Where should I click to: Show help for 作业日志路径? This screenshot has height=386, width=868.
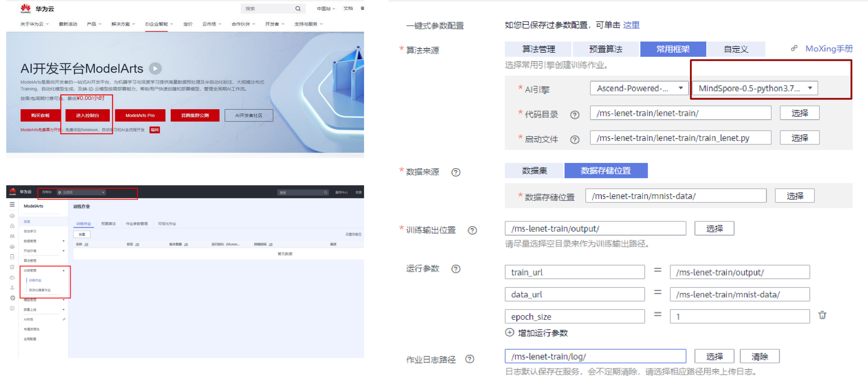(x=470, y=359)
